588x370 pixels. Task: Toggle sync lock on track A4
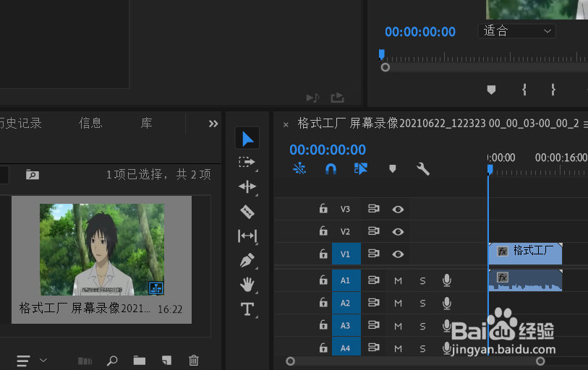click(x=373, y=348)
